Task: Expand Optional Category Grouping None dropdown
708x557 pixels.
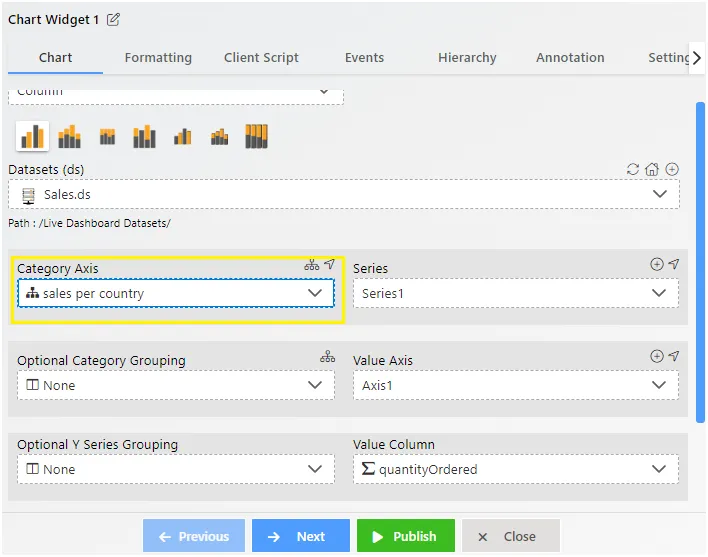Action: tap(176, 385)
